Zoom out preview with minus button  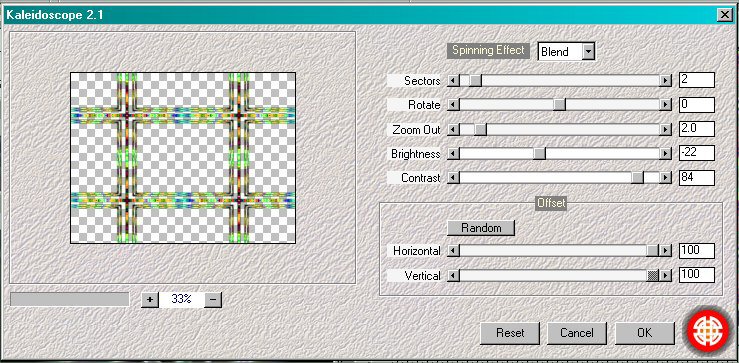pos(213,299)
